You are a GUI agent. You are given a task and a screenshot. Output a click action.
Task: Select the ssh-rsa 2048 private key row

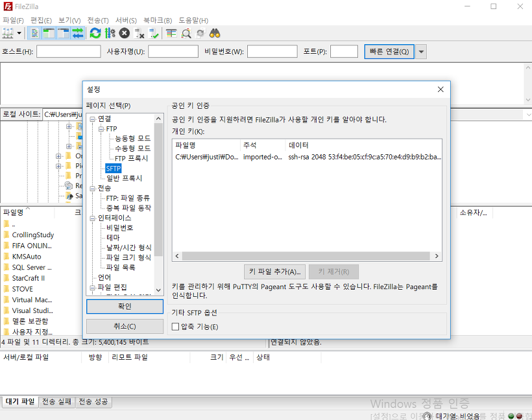tap(308, 157)
